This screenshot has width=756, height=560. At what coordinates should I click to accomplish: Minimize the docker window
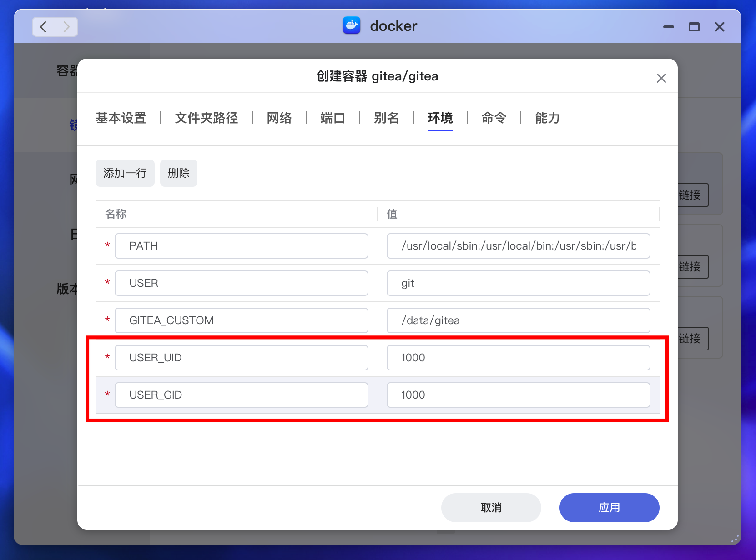pos(669,27)
